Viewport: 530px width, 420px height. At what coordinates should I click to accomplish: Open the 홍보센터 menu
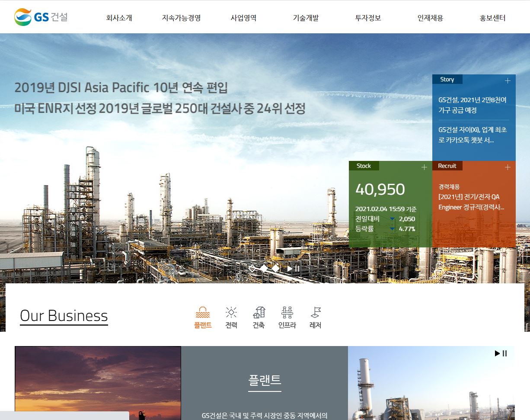coord(492,18)
